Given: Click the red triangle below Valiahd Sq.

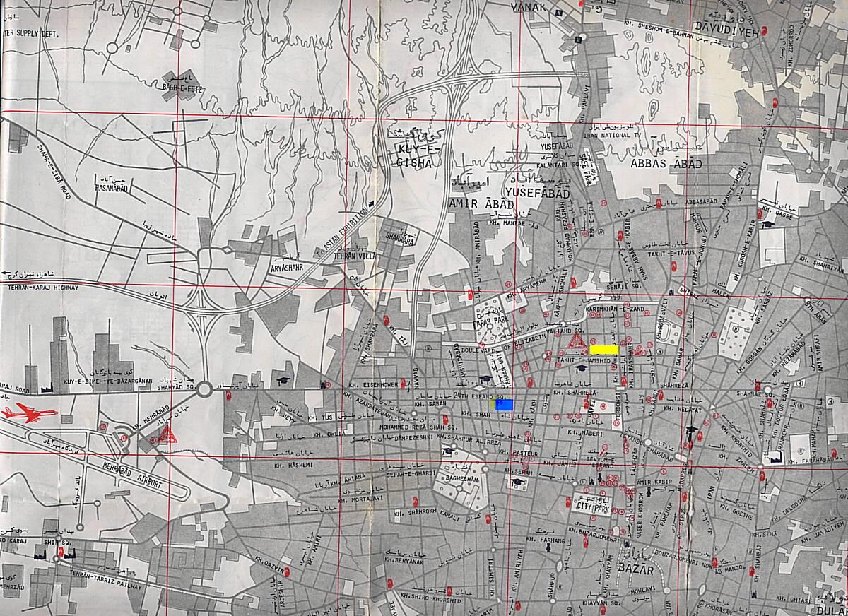Looking at the screenshot, I should coord(576,343).
